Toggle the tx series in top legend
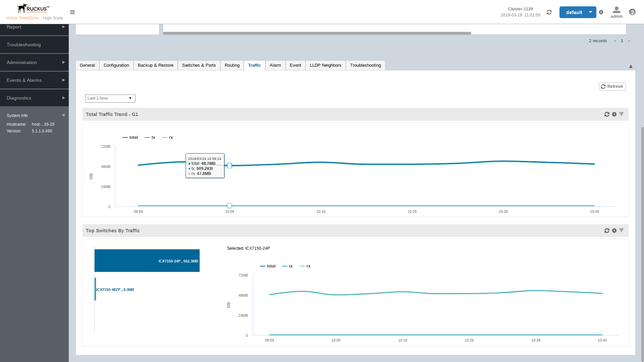Viewport: 644px width, 362px height. [150, 138]
